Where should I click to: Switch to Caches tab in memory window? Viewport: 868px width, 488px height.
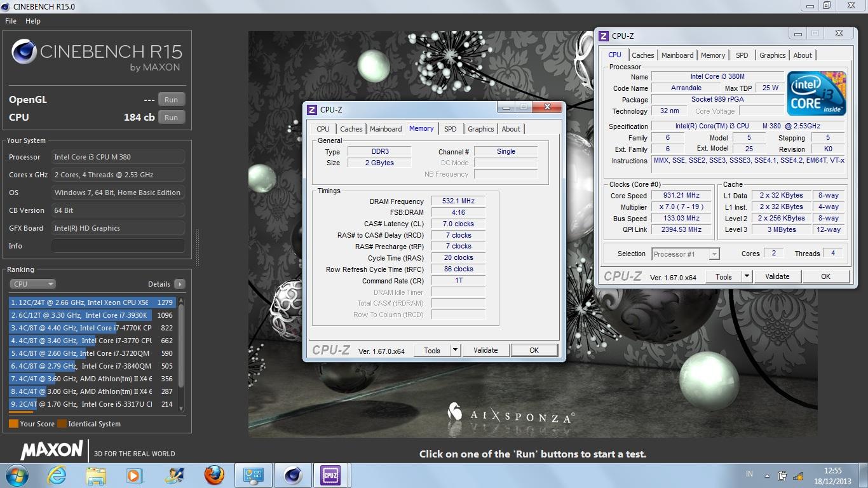click(x=351, y=129)
